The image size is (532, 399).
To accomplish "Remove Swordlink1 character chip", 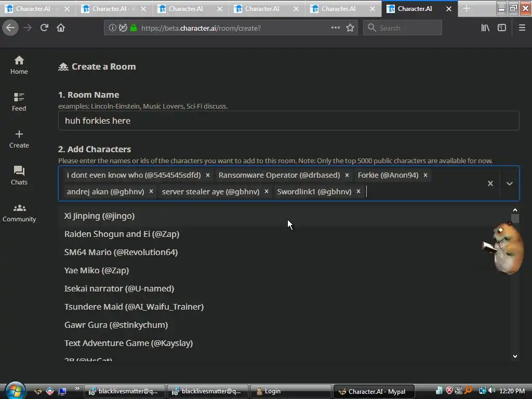I will [358, 191].
